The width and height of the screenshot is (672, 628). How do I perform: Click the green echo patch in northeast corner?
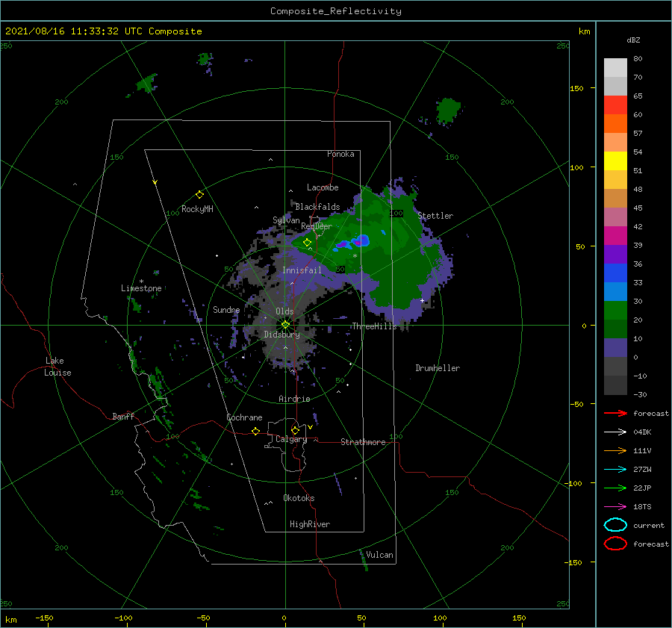click(x=448, y=111)
